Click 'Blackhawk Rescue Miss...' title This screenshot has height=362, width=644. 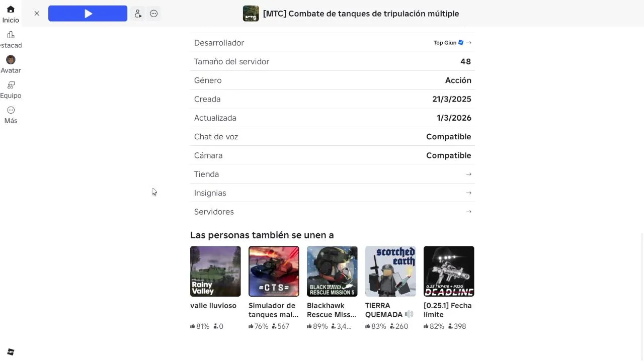[x=332, y=310]
